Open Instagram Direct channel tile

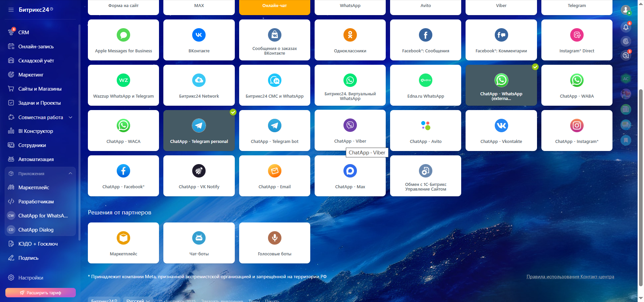coord(577,40)
